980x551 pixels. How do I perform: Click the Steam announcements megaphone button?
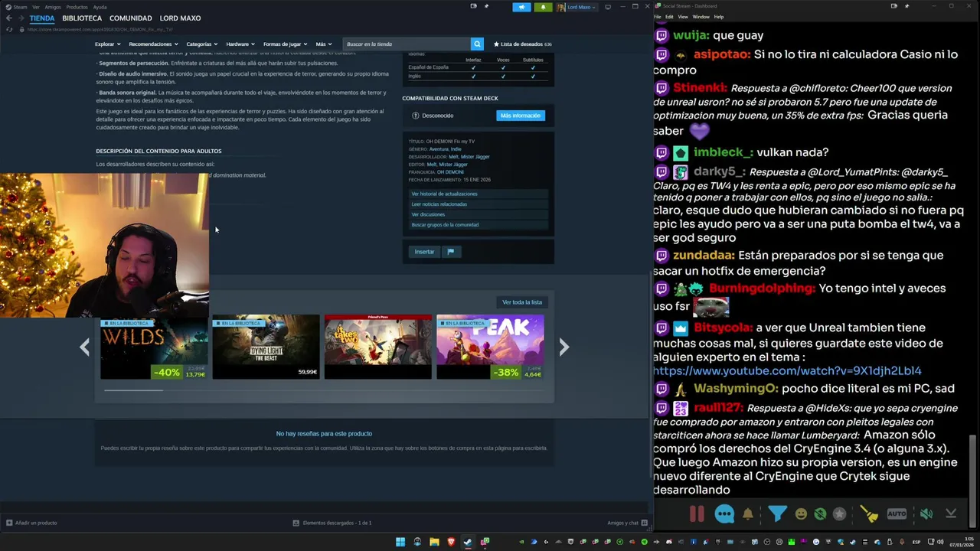click(521, 7)
